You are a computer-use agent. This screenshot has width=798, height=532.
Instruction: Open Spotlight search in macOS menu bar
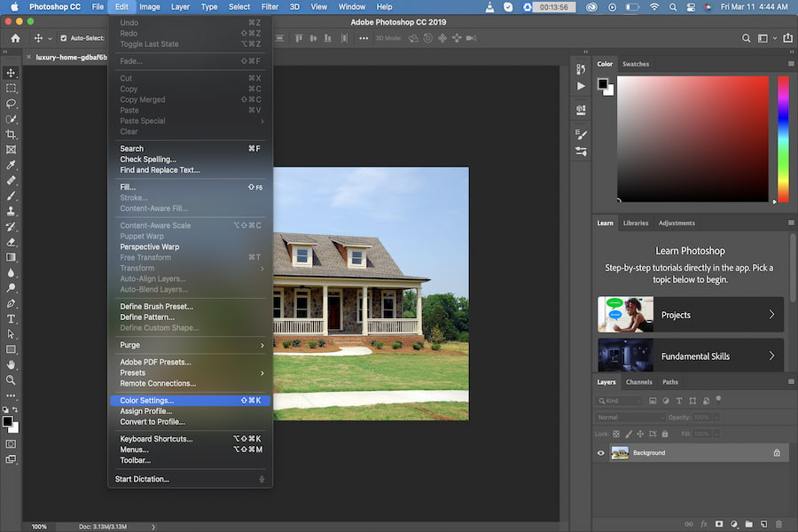[673, 6]
